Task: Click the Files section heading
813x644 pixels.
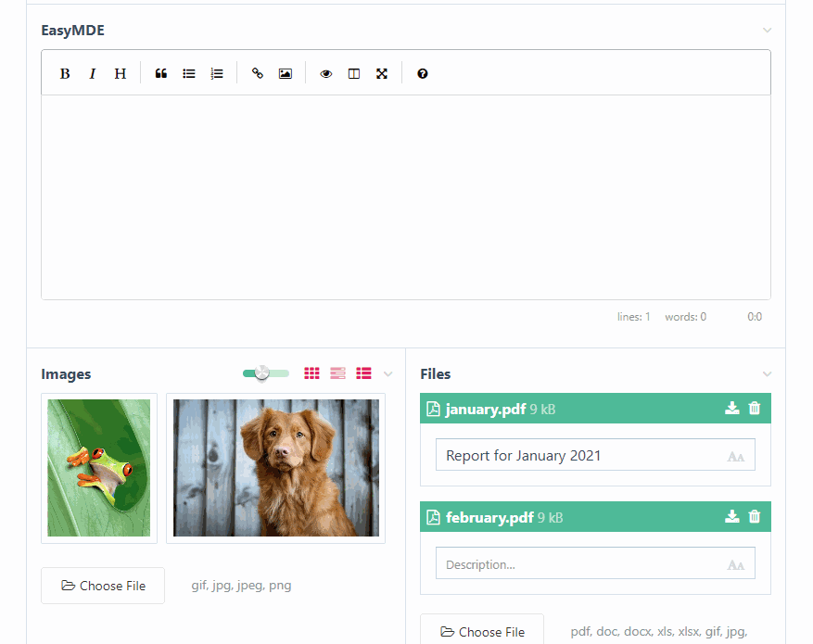Action: click(435, 374)
